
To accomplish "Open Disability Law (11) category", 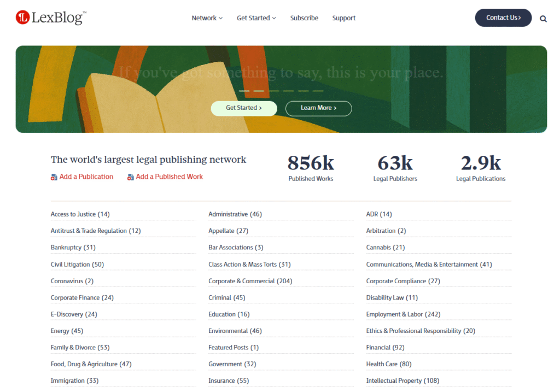I will coord(392,297).
